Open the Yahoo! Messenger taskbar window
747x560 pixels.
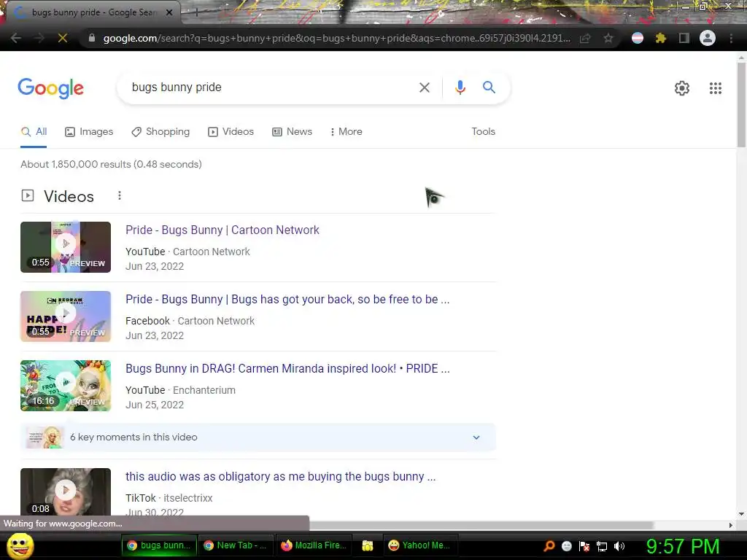point(420,545)
